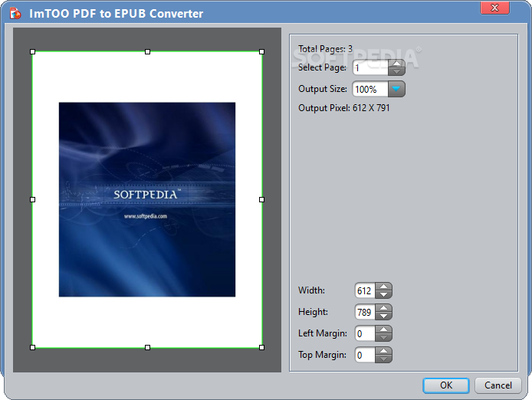Increase the Width value

(384, 287)
